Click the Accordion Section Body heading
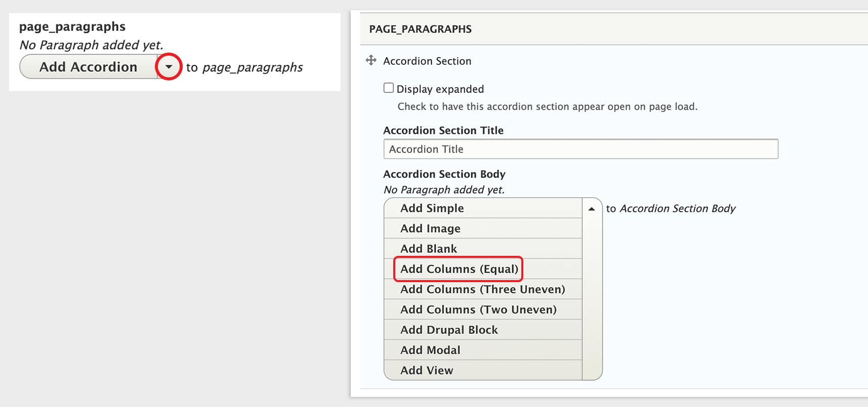The width and height of the screenshot is (868, 407). 444,174
